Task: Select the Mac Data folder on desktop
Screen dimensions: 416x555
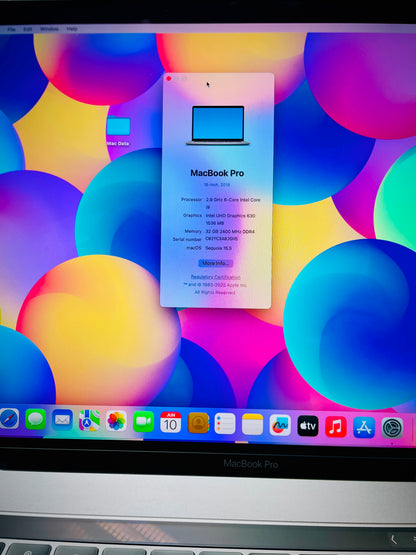Action: click(x=118, y=131)
